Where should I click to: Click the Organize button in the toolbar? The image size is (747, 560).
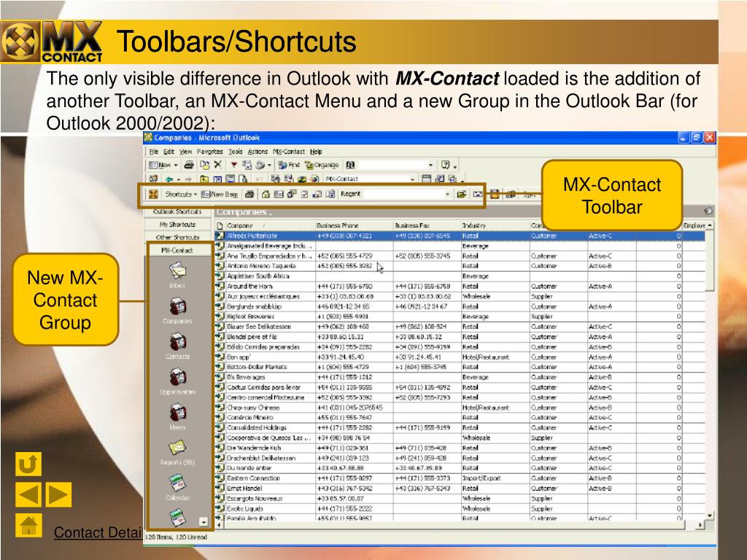322,165
